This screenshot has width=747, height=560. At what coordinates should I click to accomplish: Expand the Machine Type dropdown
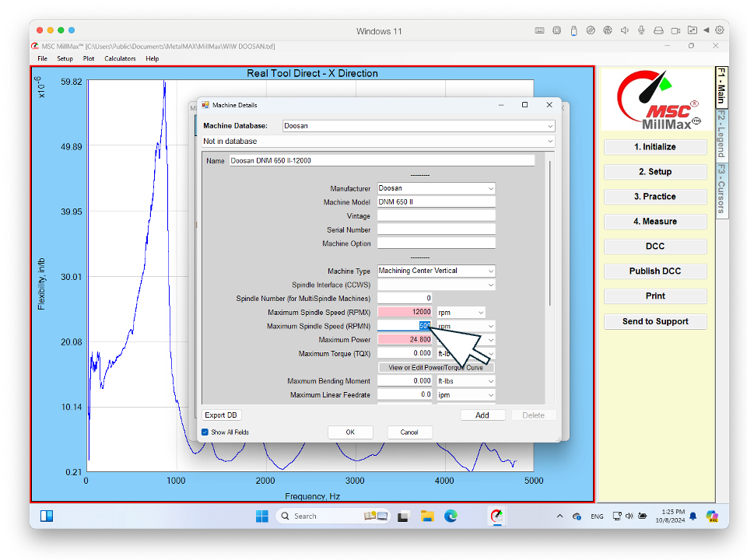click(491, 271)
